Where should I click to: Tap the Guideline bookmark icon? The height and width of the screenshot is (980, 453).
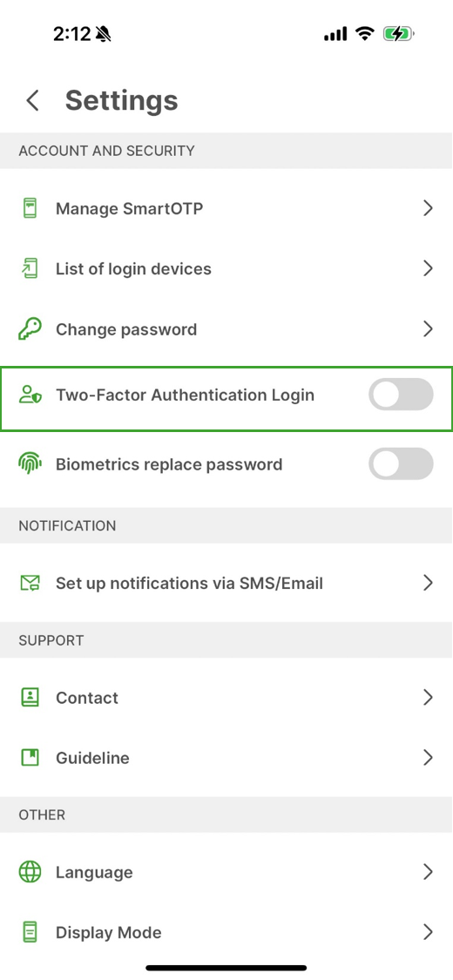click(30, 758)
